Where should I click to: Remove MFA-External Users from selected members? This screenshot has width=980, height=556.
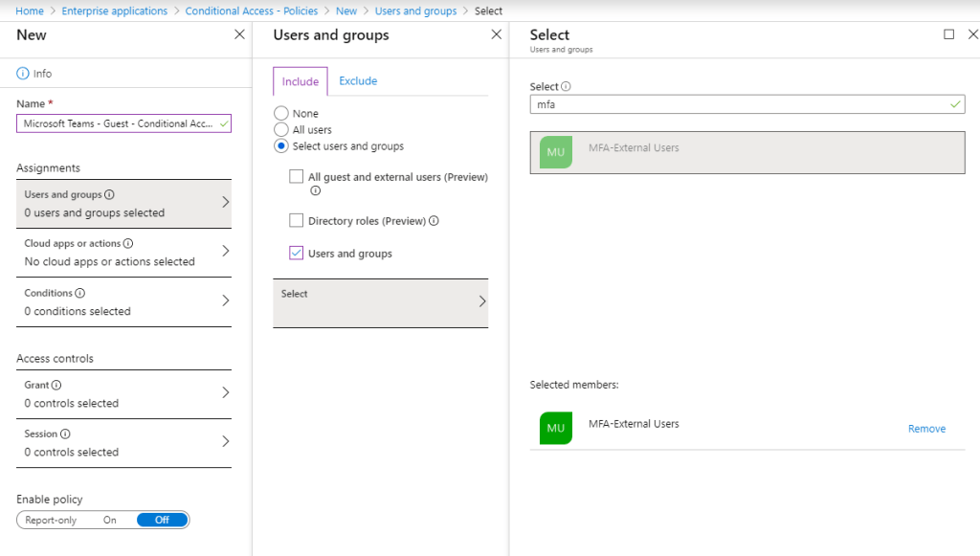click(x=926, y=429)
